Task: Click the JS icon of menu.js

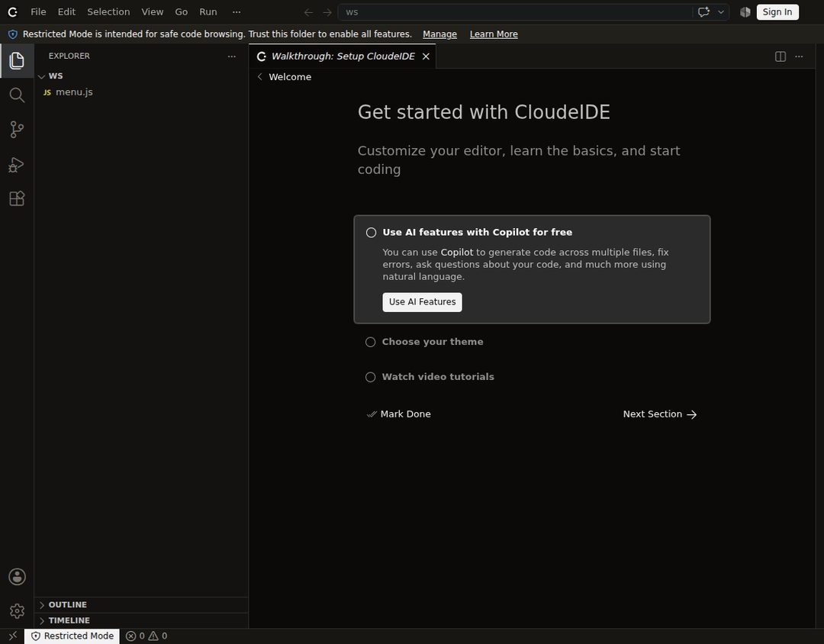Action: 47,92
